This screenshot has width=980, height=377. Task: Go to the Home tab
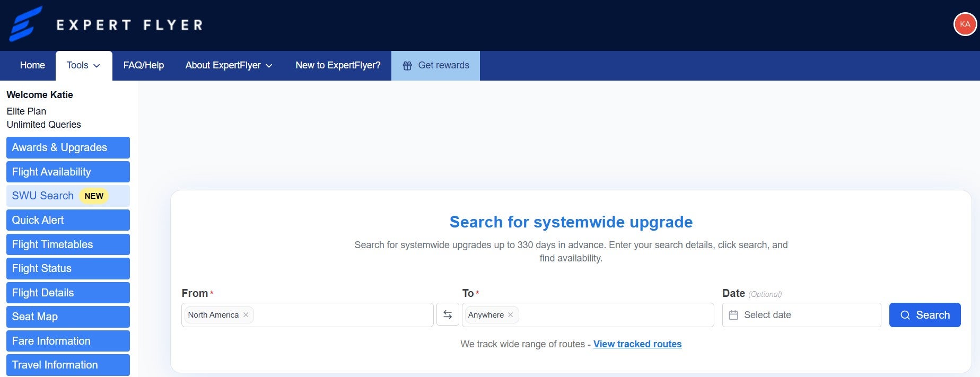pyautogui.click(x=32, y=66)
